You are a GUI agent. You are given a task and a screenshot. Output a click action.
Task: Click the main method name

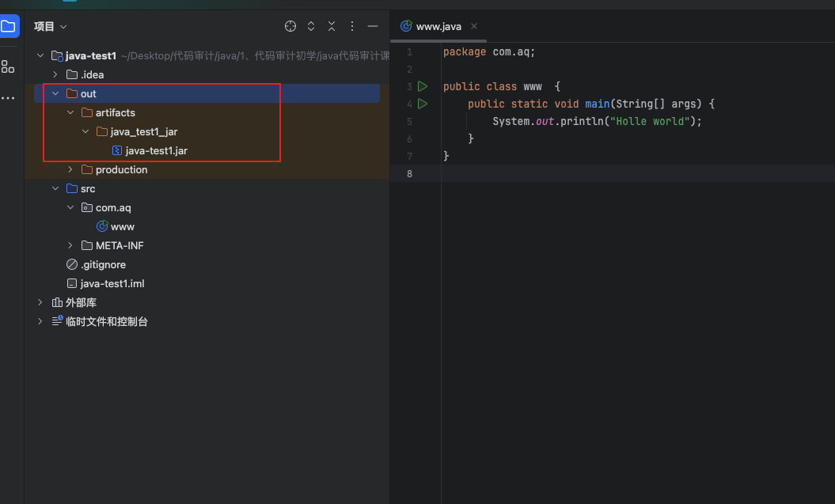(598, 104)
